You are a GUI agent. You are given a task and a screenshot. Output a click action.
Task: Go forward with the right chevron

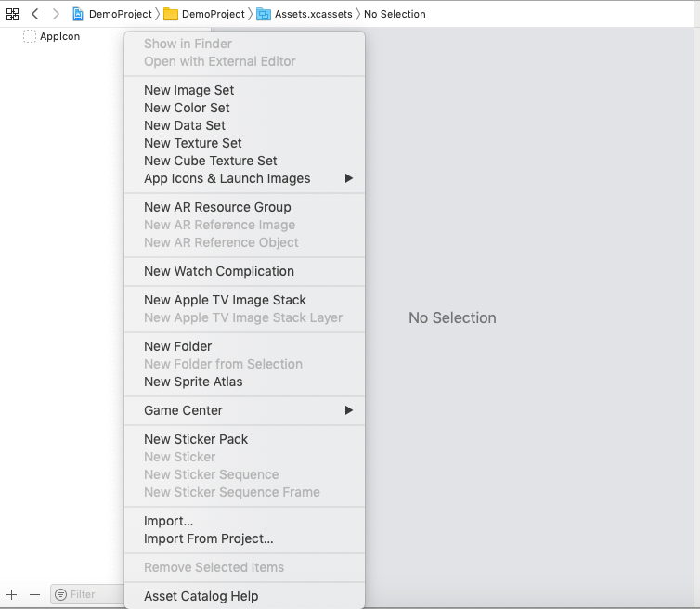(56, 14)
